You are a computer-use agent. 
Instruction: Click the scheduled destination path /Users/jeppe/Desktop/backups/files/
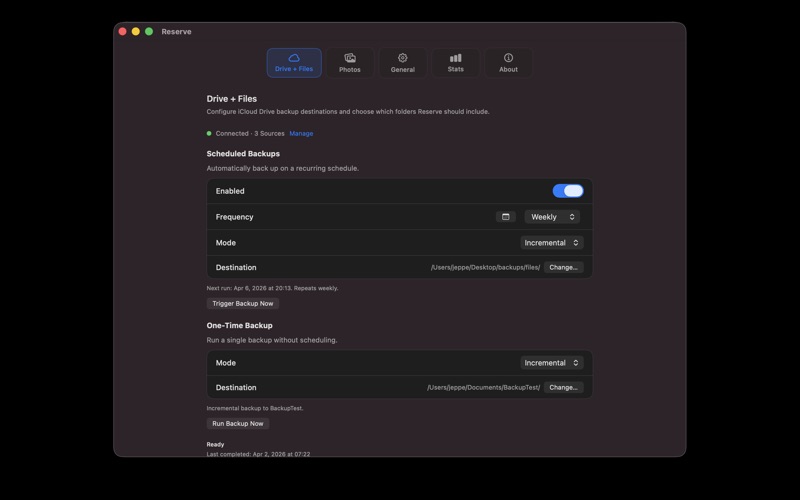tap(485, 267)
